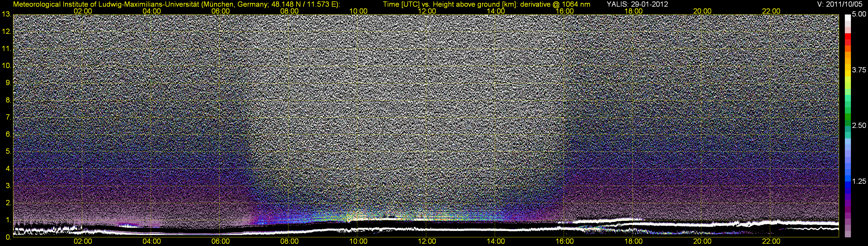Click the '5.' height axis label
Image resolution: width=868 pixels, height=246 pixels.
(x=8, y=151)
